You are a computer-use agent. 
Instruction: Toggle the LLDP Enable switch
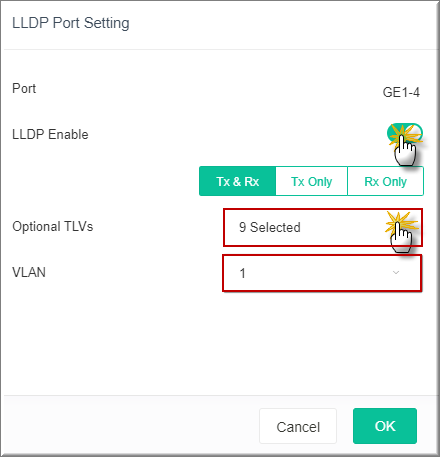[x=405, y=133]
